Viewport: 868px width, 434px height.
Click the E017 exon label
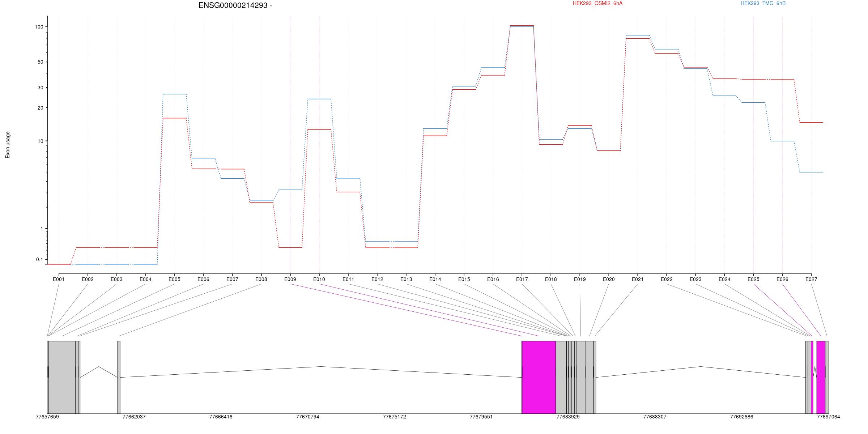522,279
